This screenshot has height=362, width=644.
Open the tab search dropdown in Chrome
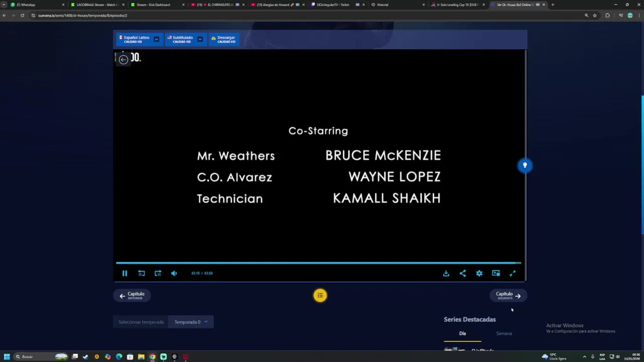(x=4, y=5)
